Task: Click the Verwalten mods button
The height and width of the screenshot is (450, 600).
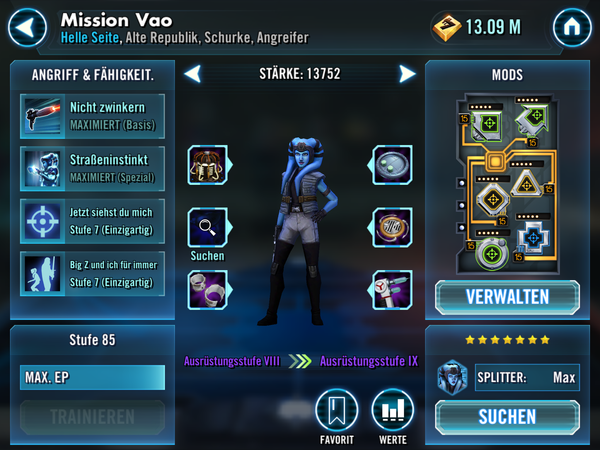Action: click(x=507, y=297)
